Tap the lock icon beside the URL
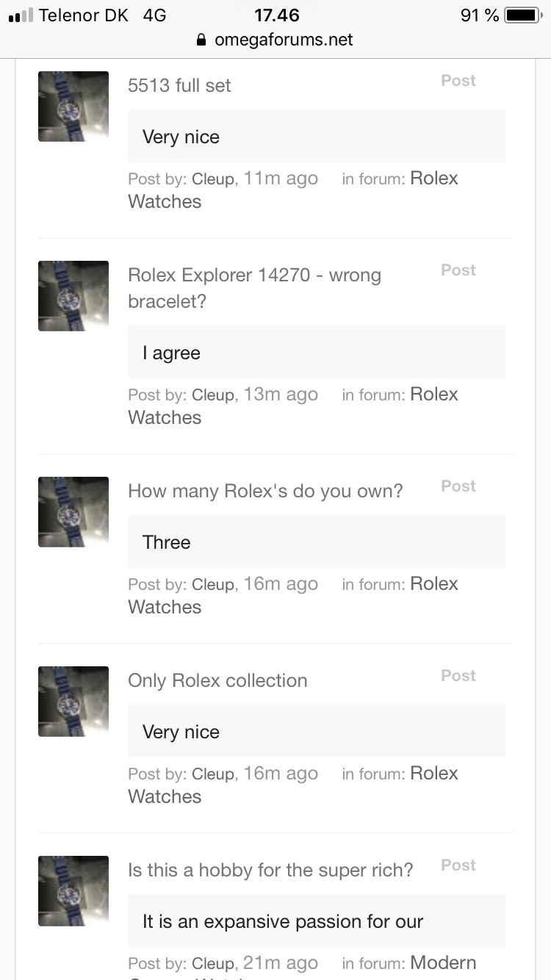Viewport: 551px width, 980px height. coord(202,40)
